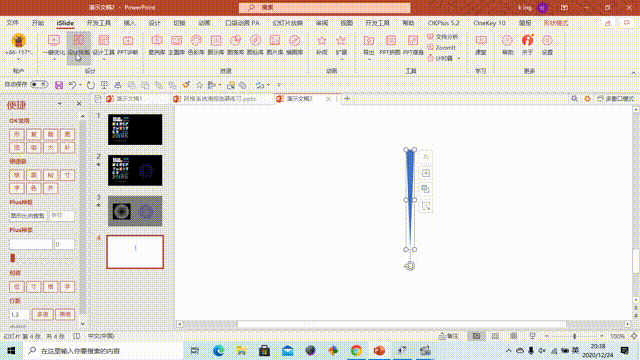Screen dimensions: 640x360
Task: Switch to the 形状格式 tab
Action: [x=556, y=23]
